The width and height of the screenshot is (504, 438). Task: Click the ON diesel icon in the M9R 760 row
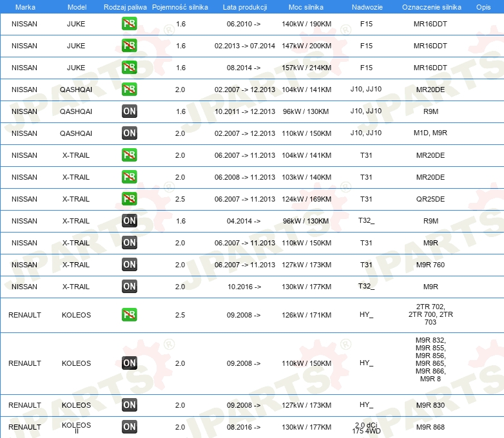129,265
